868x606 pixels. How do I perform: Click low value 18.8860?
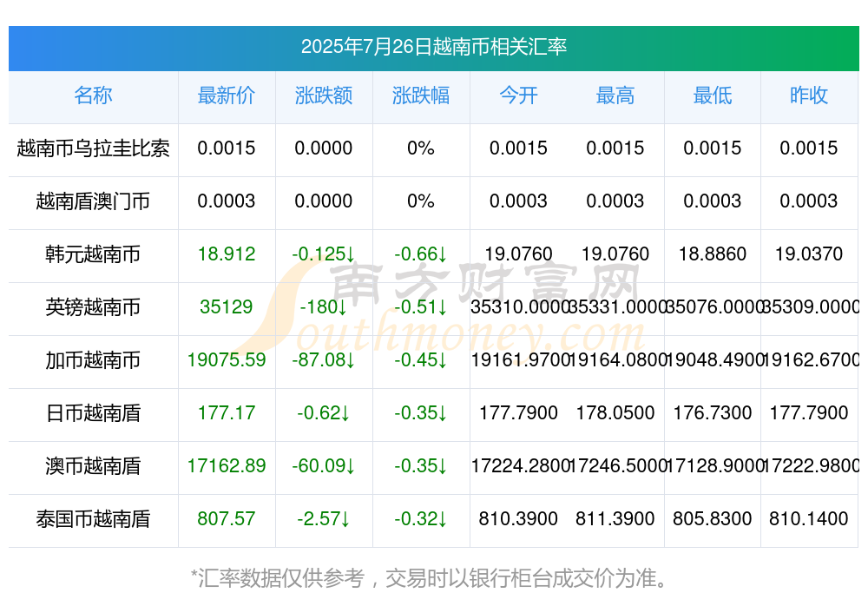coord(713,254)
